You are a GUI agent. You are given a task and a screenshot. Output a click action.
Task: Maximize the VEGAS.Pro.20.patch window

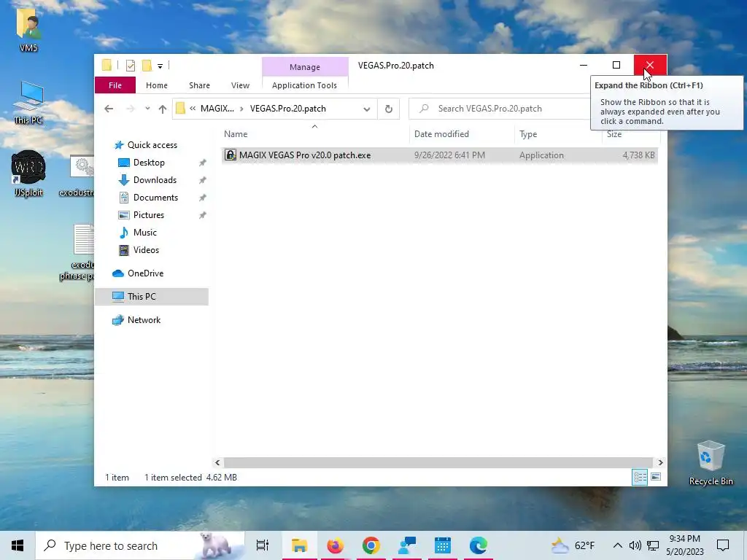coord(616,65)
